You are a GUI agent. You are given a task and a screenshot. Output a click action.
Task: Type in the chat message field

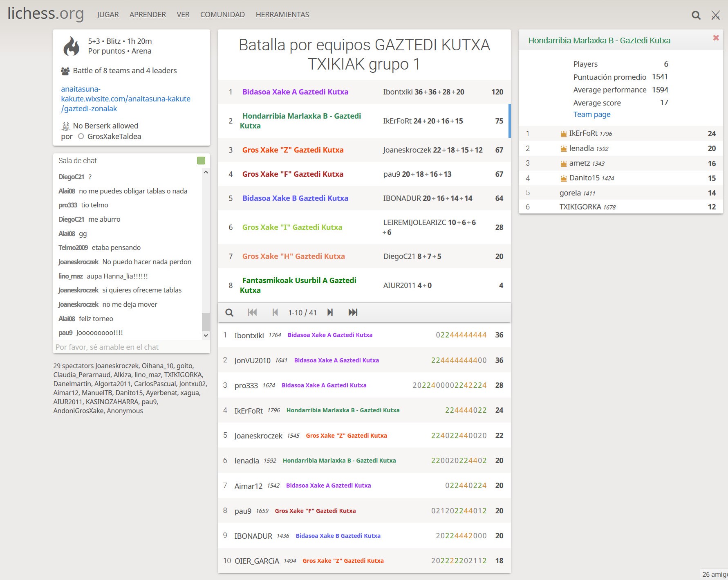(131, 347)
